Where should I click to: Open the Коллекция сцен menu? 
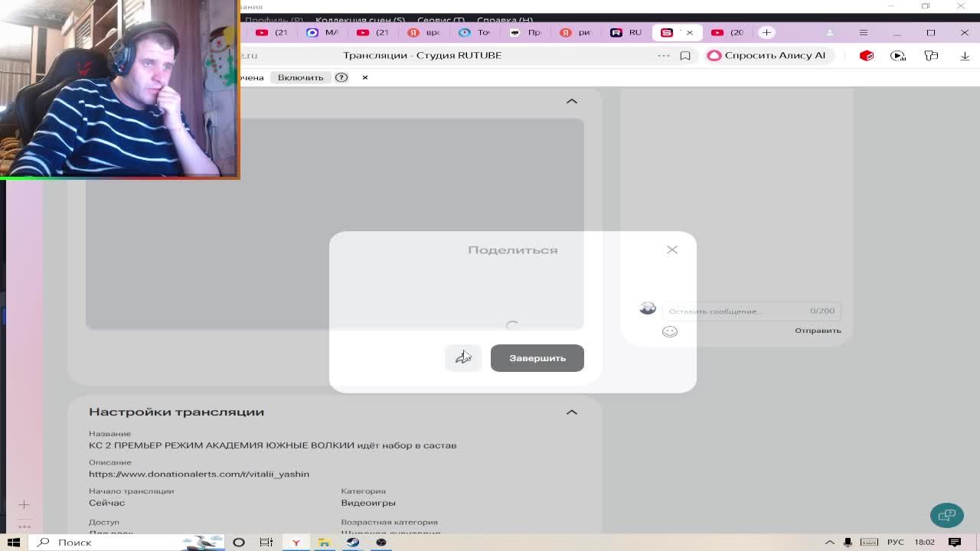pos(360,19)
